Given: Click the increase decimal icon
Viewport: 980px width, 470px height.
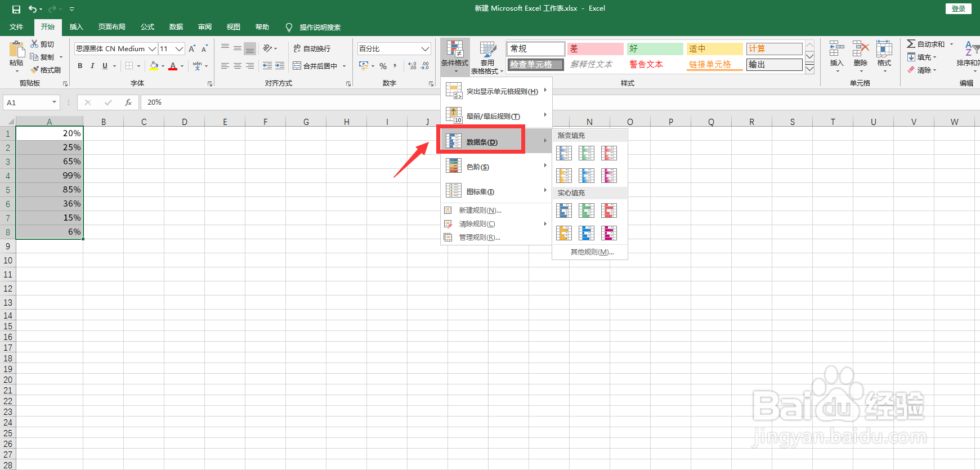Looking at the screenshot, I should tap(413, 66).
